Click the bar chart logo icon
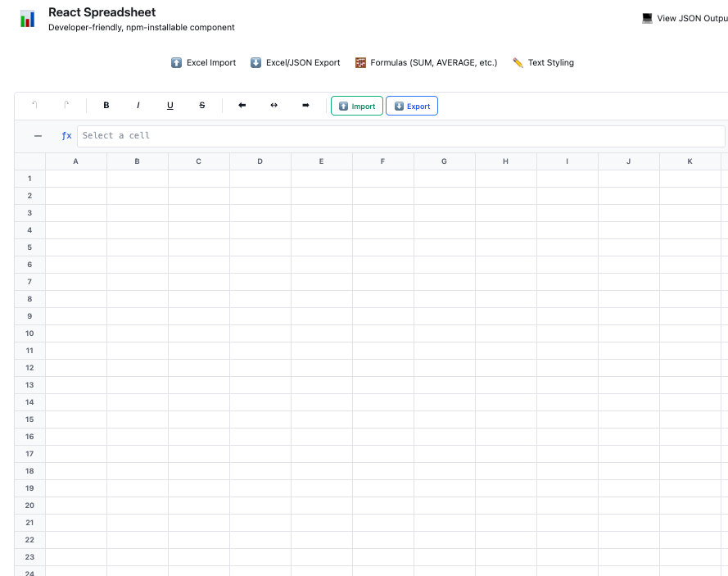 coord(27,19)
